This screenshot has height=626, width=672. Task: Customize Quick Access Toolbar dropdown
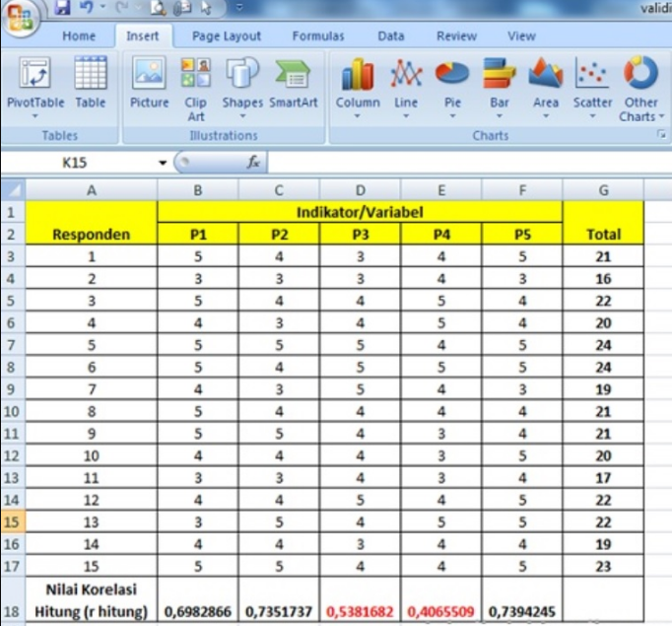coord(239,7)
